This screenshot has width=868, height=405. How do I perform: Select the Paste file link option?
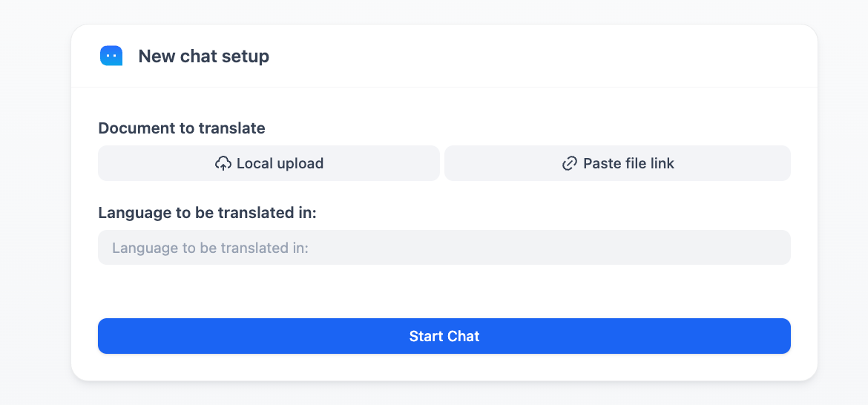pyautogui.click(x=617, y=163)
